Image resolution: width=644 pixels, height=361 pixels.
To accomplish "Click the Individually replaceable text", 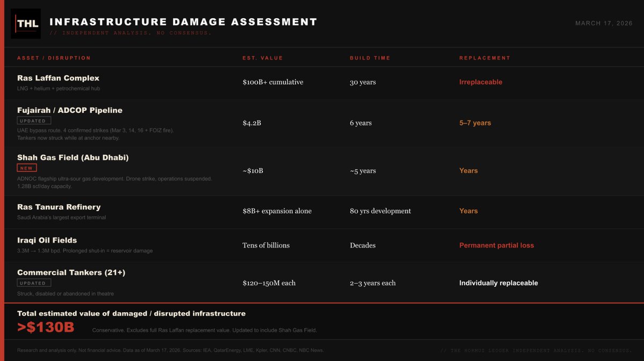I will [499, 283].
